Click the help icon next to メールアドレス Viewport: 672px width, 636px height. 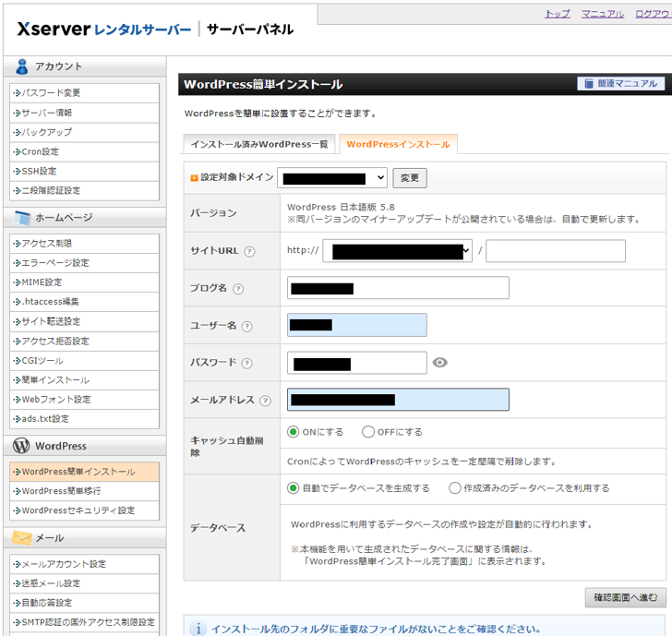[266, 401]
